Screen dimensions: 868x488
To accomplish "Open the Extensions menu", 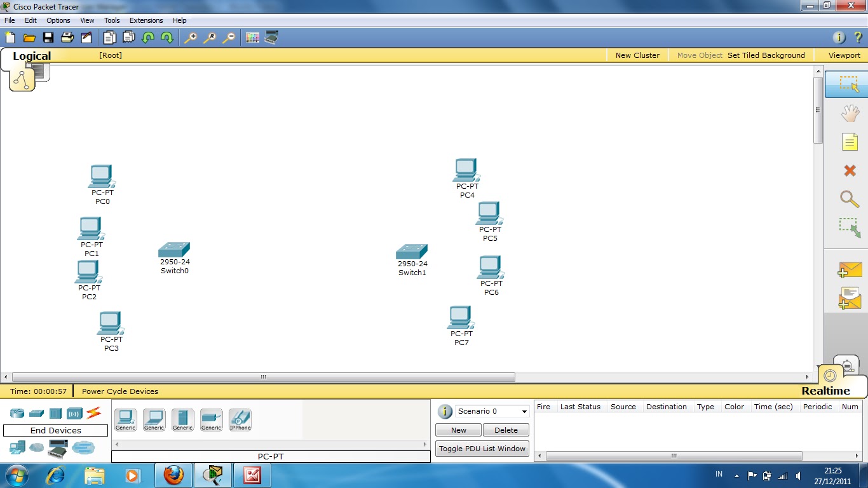I will pyautogui.click(x=146, y=20).
